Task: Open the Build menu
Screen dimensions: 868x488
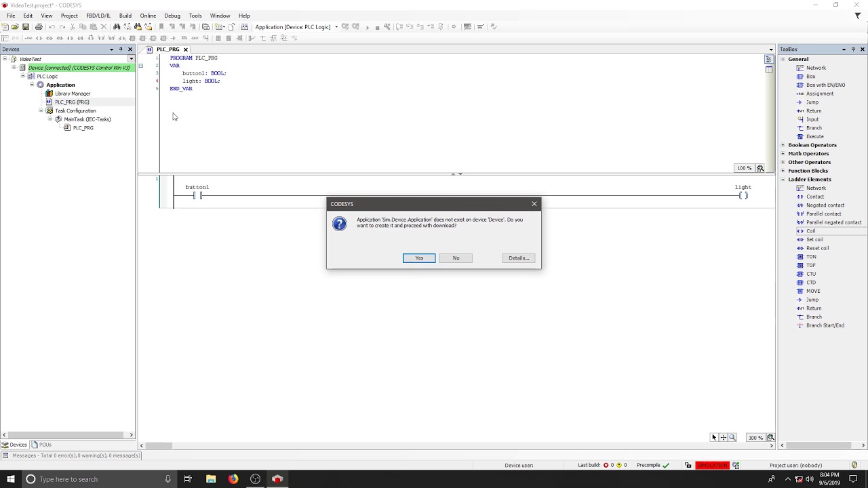Action: tap(125, 16)
